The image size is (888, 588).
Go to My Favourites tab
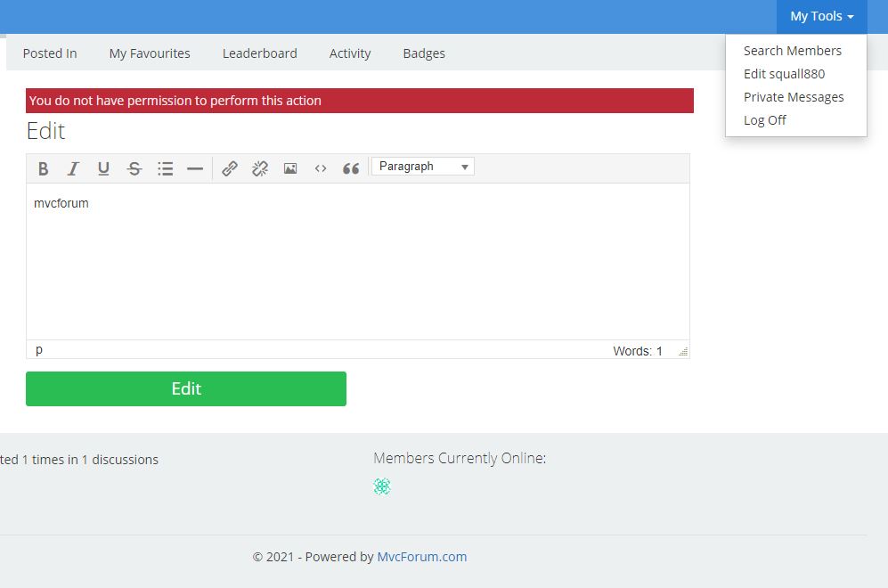pos(150,53)
